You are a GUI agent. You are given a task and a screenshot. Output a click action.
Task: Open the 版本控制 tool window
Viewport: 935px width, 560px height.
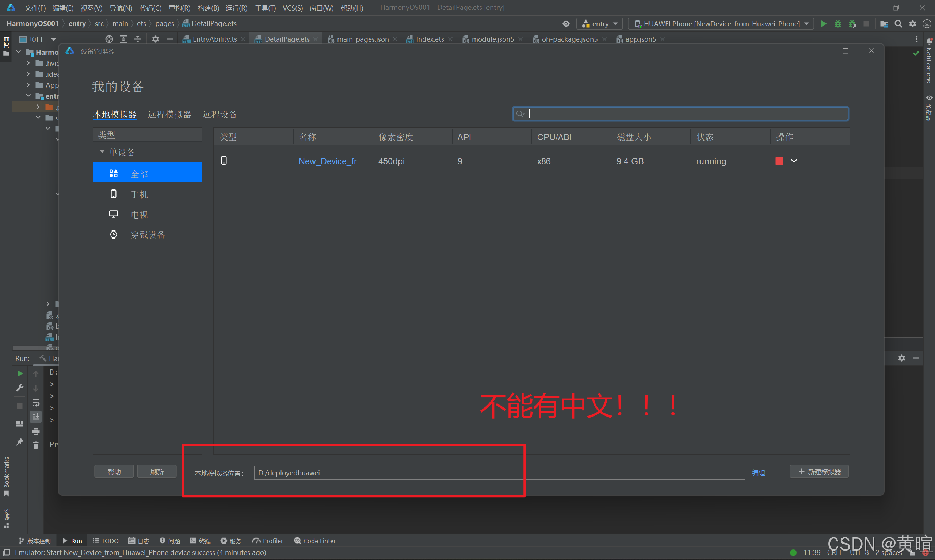35,541
